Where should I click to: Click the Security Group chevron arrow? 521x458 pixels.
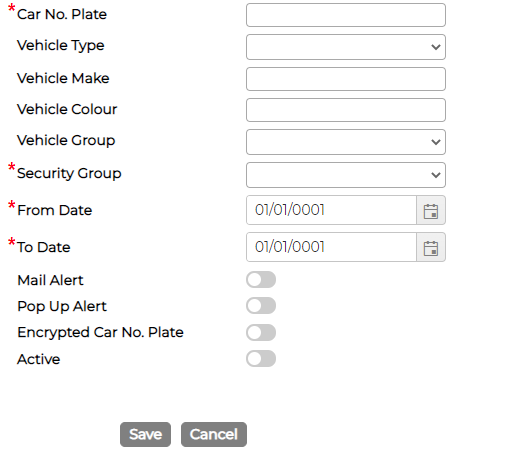(x=436, y=175)
